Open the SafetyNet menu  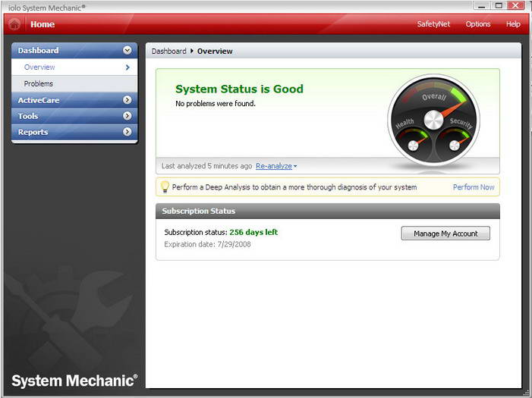[x=433, y=24]
